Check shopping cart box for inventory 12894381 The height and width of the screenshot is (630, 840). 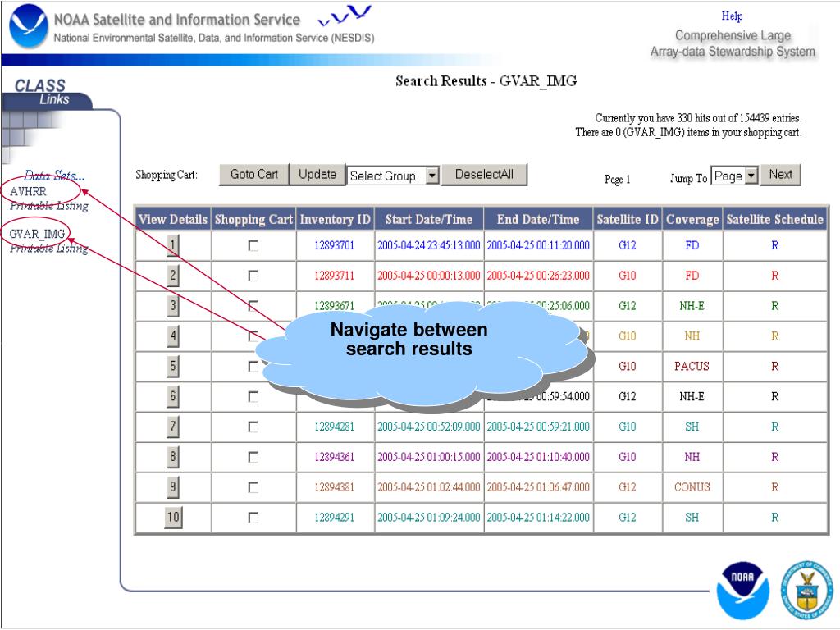pyautogui.click(x=253, y=487)
